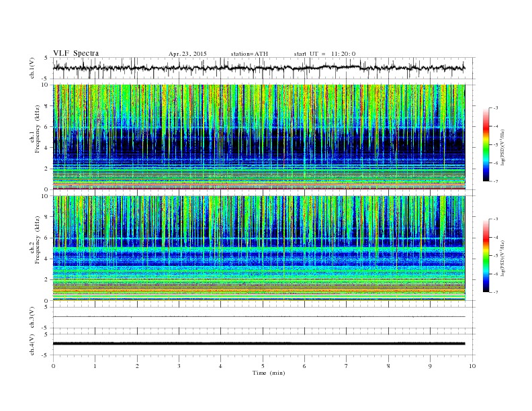Click the ch.1 spectrogram panel
The height and width of the screenshot is (411, 532).
(x=259, y=137)
